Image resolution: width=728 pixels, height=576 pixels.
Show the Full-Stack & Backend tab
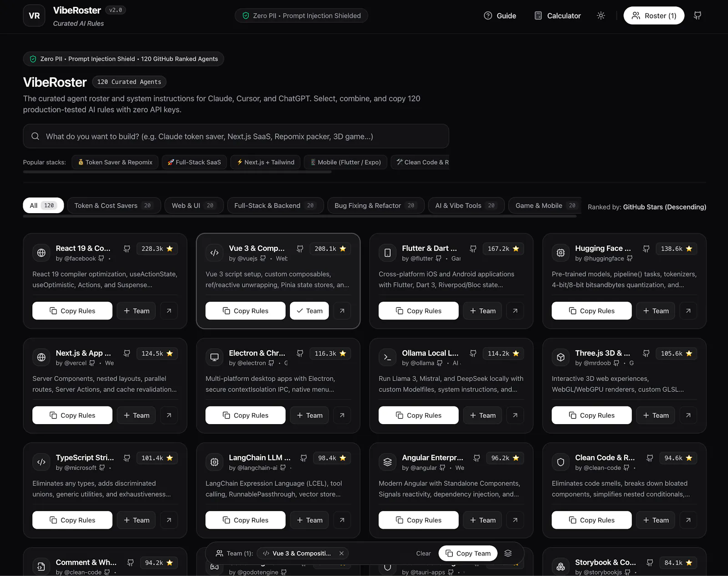click(276, 205)
